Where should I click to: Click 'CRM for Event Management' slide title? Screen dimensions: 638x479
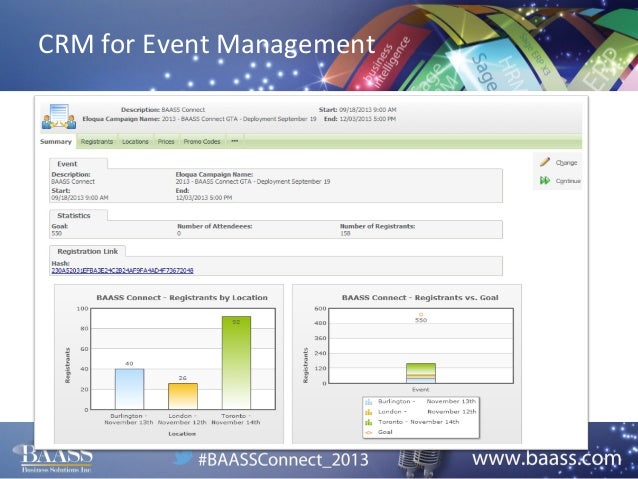(207, 44)
